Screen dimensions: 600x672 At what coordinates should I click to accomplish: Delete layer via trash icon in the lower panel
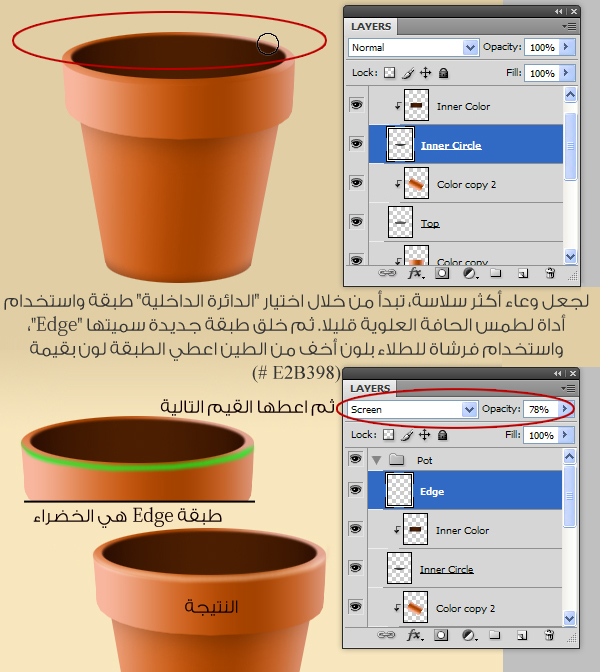[549, 634]
